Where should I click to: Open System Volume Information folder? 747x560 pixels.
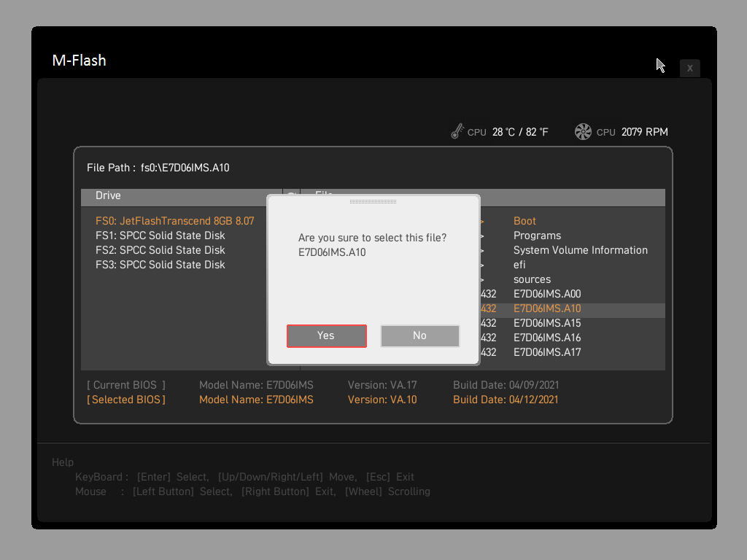pos(580,250)
